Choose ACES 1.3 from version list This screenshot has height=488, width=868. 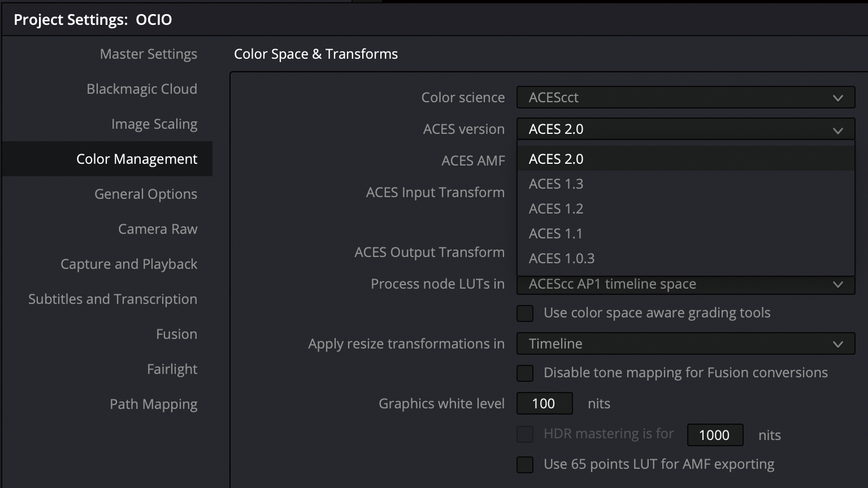[685, 184]
